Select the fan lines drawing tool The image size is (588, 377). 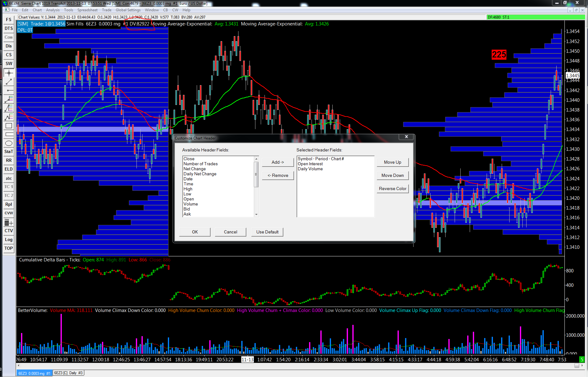point(9,108)
